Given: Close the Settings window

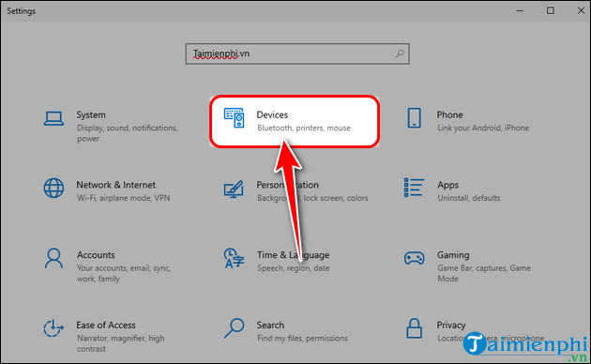Looking at the screenshot, I should click(x=581, y=10).
